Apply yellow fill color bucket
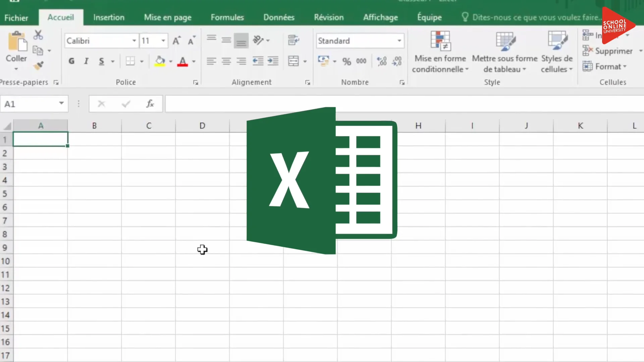 (x=160, y=61)
